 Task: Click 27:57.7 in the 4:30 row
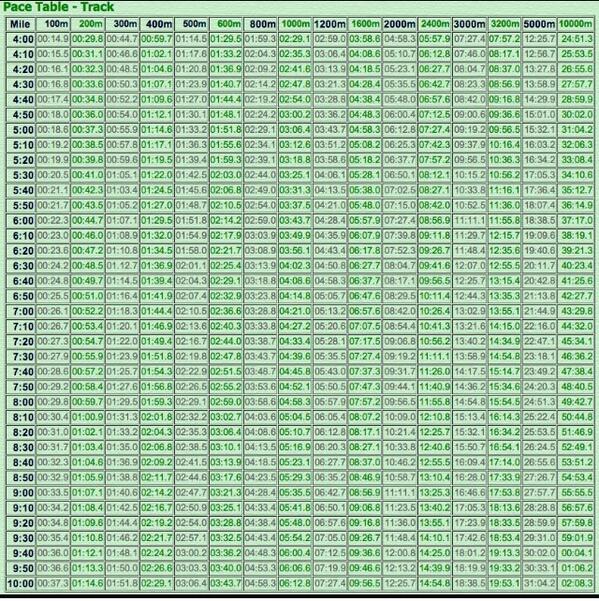(x=575, y=84)
